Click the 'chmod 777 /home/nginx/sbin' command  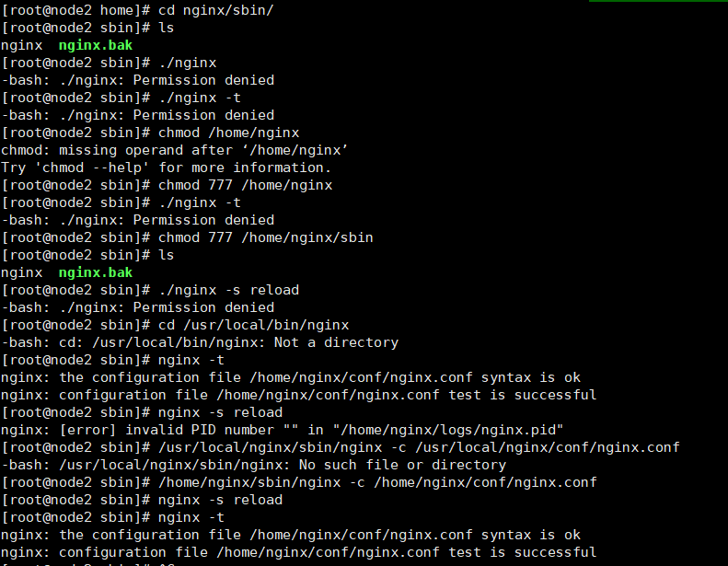pos(266,237)
